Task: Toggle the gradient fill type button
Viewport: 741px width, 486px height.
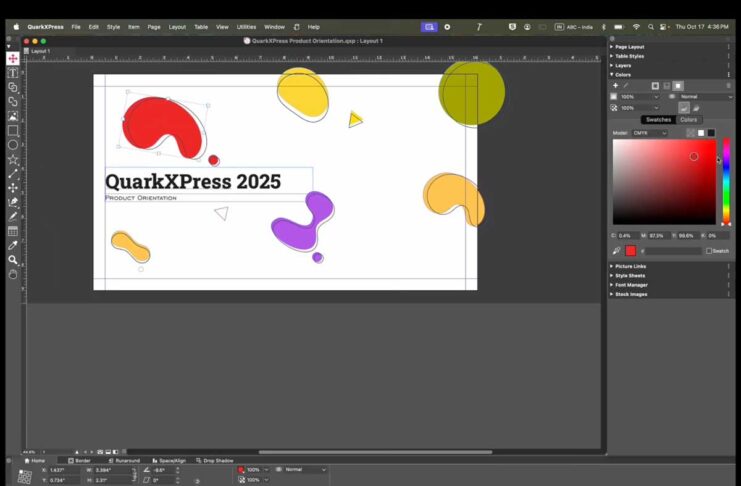Action: click(696, 108)
